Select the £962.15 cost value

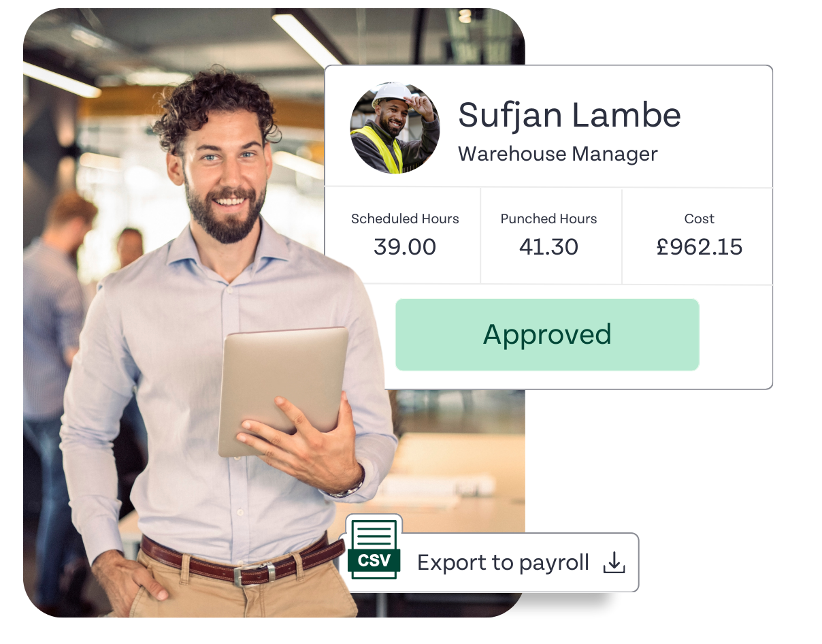coord(699,246)
